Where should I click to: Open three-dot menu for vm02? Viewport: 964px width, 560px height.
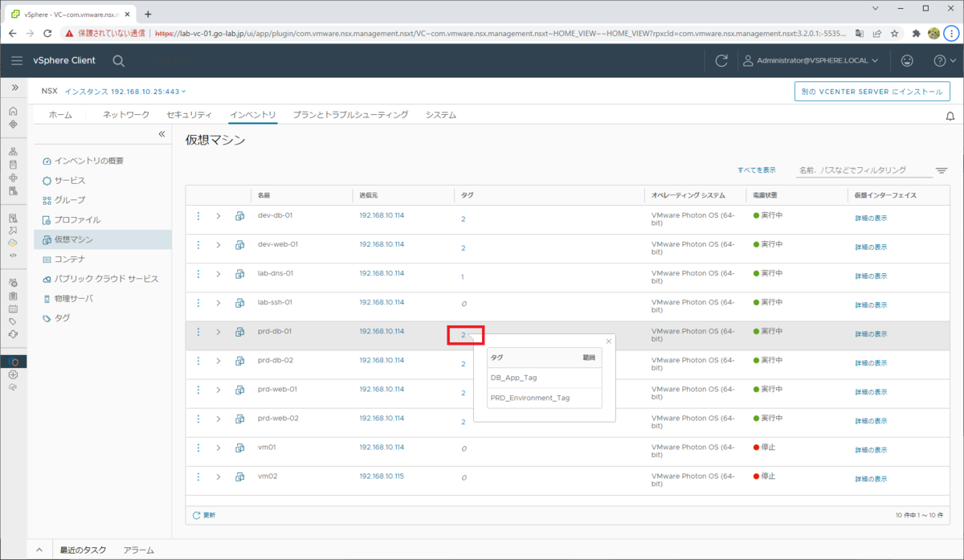pos(198,476)
